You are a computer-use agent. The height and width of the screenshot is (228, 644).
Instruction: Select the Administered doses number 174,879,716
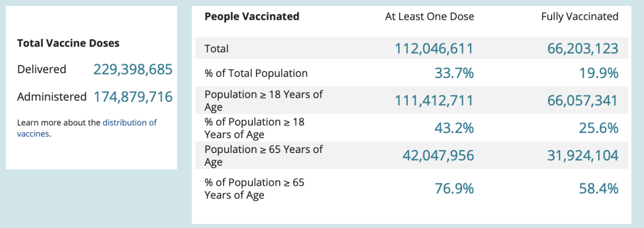coord(132,97)
